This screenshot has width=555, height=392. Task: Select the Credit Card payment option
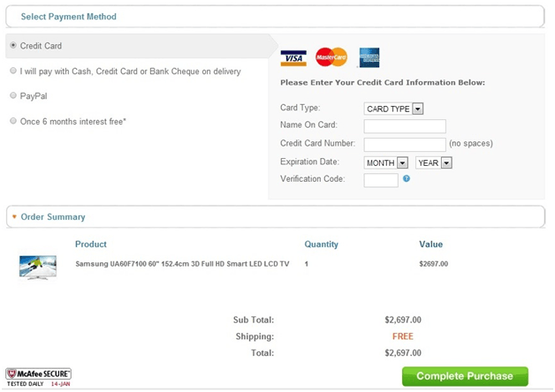tap(13, 45)
